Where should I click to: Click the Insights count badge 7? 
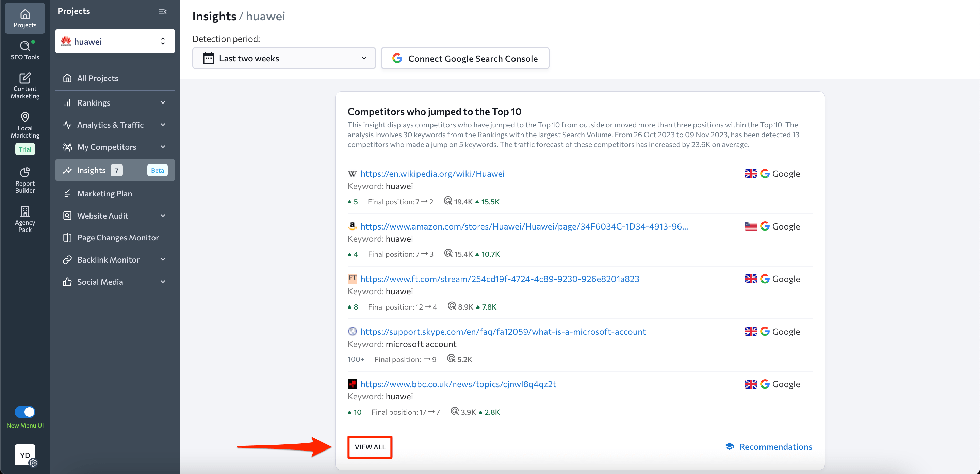point(117,170)
